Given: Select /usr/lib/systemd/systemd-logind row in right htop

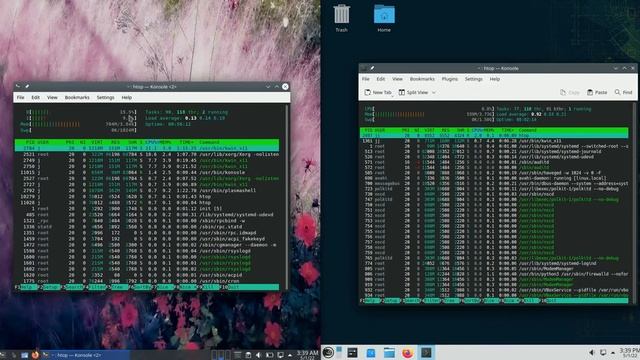Looking at the screenshot, I should pos(494,264).
